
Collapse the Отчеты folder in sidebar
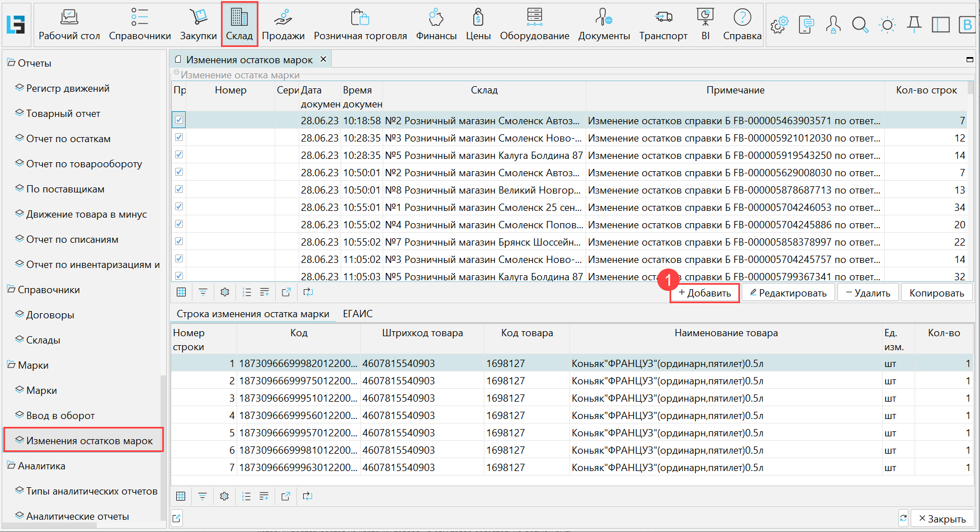(x=11, y=63)
